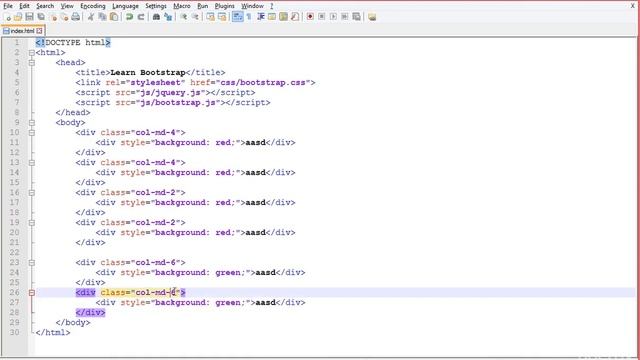Viewport: 640px width, 360px height.
Task: Open the Language menu
Action: [125, 6]
